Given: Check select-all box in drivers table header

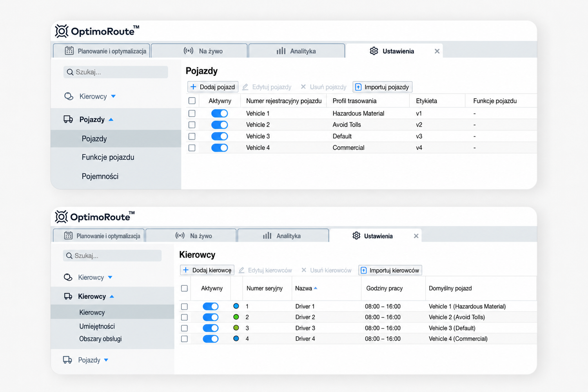Looking at the screenshot, I should pyautogui.click(x=184, y=288).
